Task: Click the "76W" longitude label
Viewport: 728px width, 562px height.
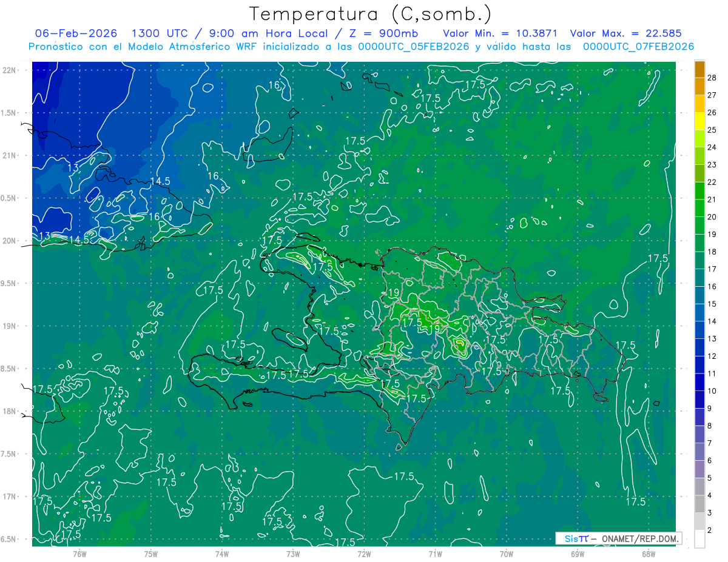Action: 79,554
